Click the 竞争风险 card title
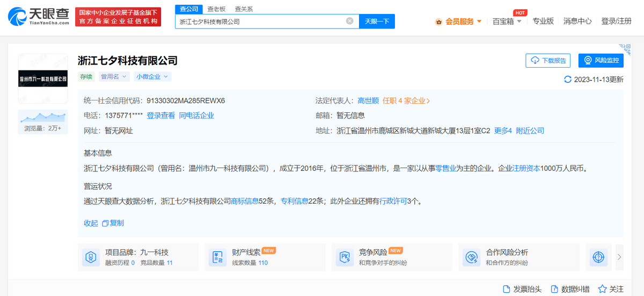This screenshot has width=644, height=296. pyautogui.click(x=373, y=251)
